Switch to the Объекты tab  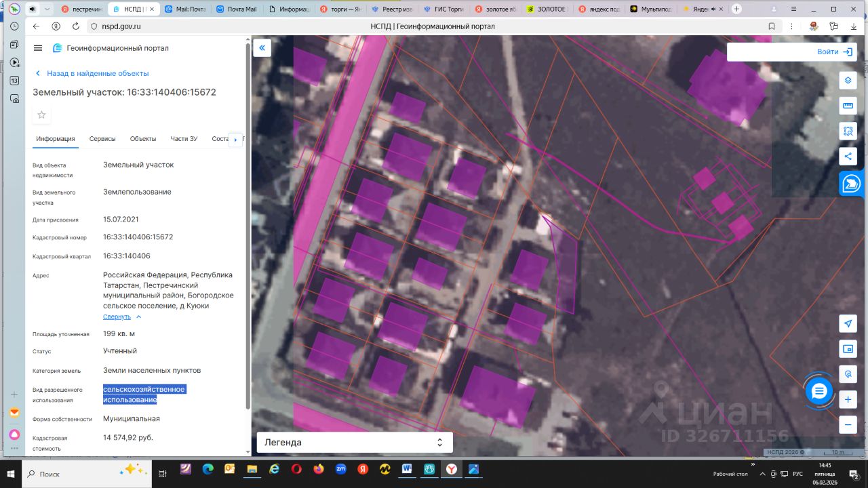tap(143, 139)
